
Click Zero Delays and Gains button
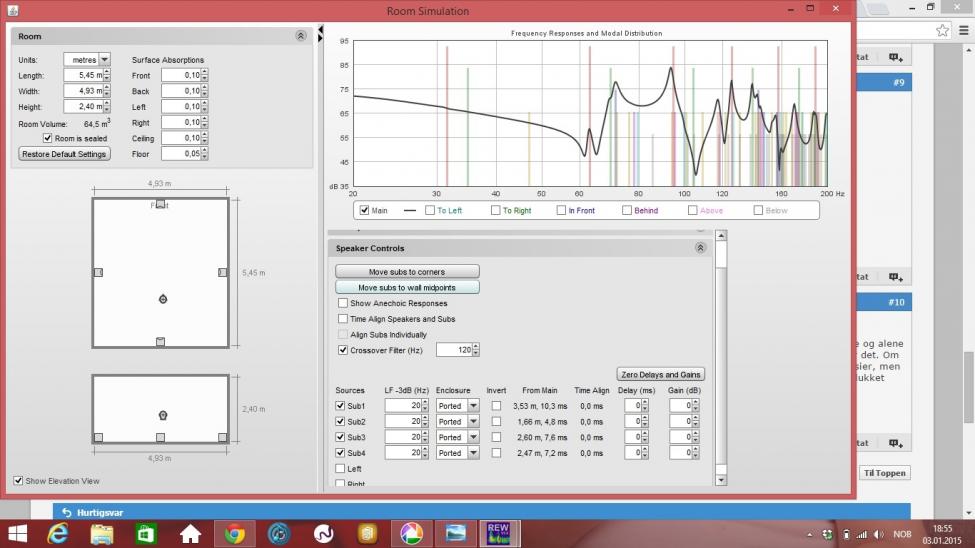point(660,374)
